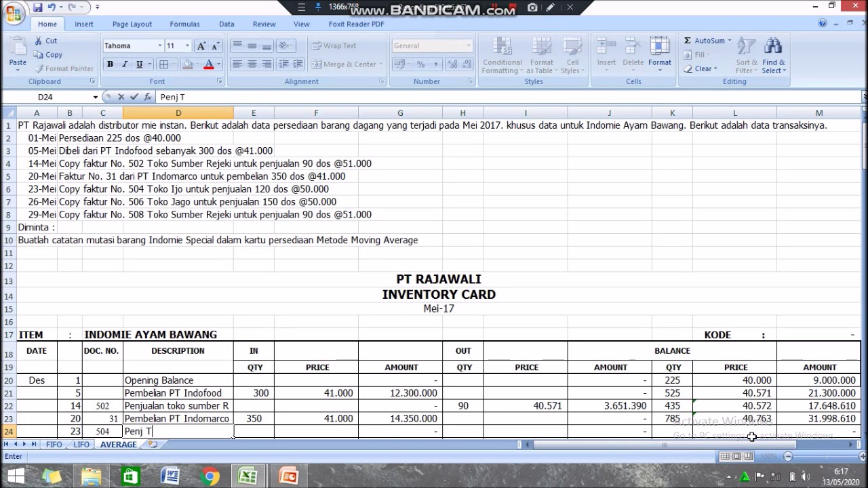
Task: Open the font size dropdown
Action: point(187,46)
